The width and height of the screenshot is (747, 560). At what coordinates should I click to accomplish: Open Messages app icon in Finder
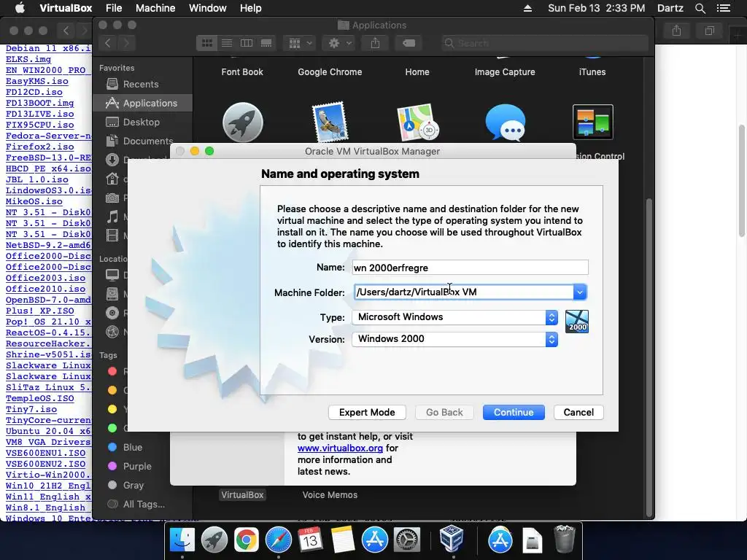click(x=505, y=122)
